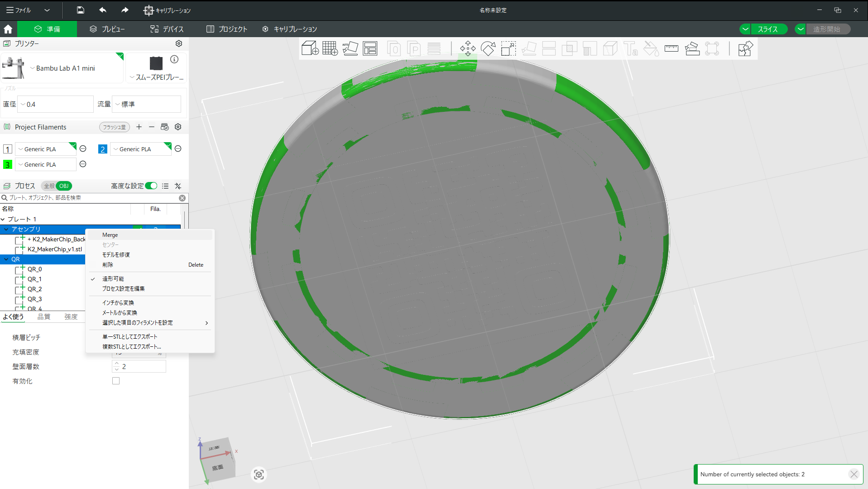The height and width of the screenshot is (489, 868).
Task: Open filament 2 Generic PLA dropdown
Action: 140,149
